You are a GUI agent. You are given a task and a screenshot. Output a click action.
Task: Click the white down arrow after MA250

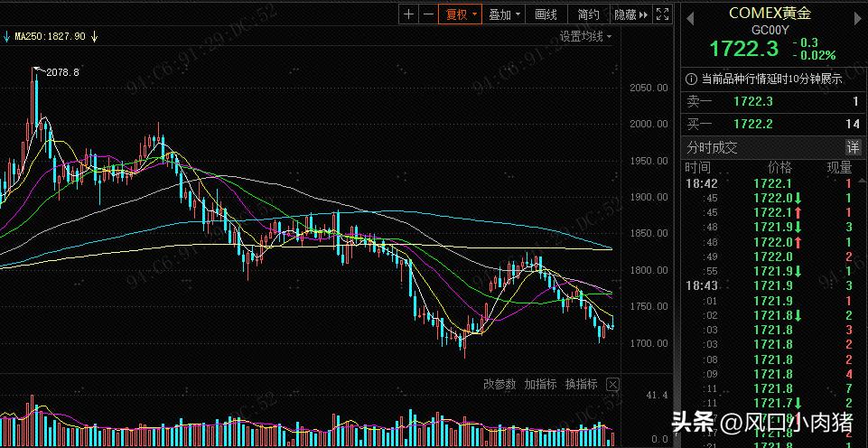click(x=94, y=36)
